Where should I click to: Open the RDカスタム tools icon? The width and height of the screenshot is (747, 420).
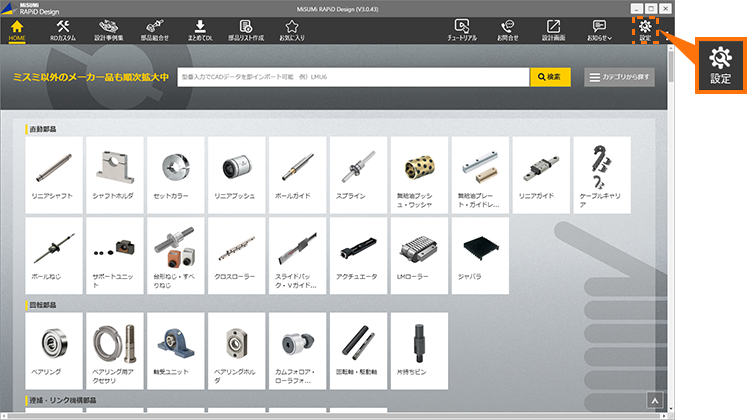(63, 30)
